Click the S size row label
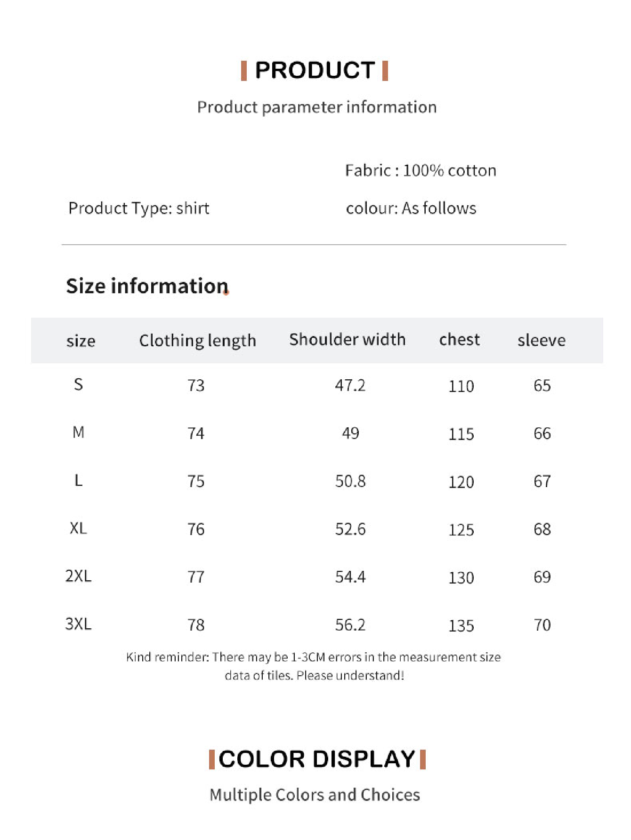The width and height of the screenshot is (631, 840). tap(78, 384)
